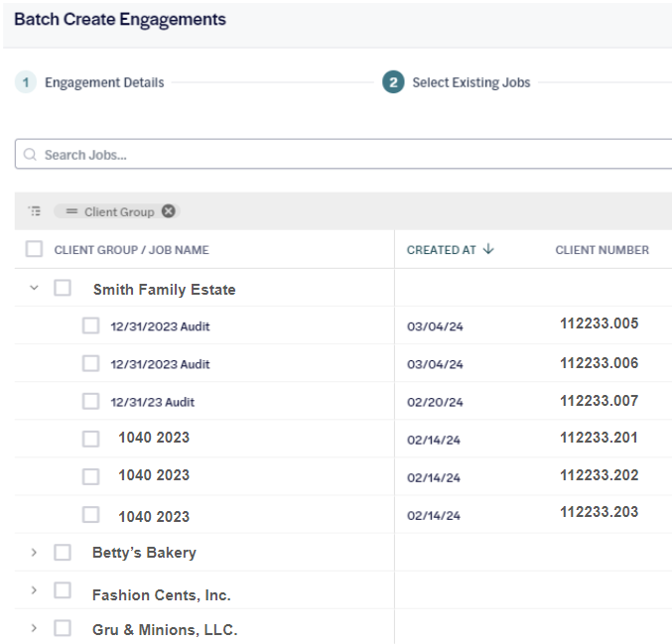Click the Batch Create Engagements title
Viewport: 672px width, 644px height.
pos(120,19)
